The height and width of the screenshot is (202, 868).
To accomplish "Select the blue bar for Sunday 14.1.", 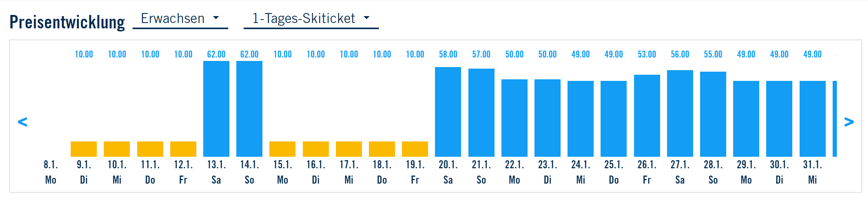I will [249, 109].
